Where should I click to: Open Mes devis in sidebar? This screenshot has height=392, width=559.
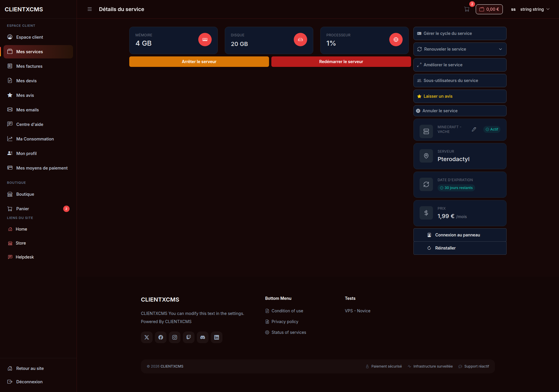coord(38,81)
